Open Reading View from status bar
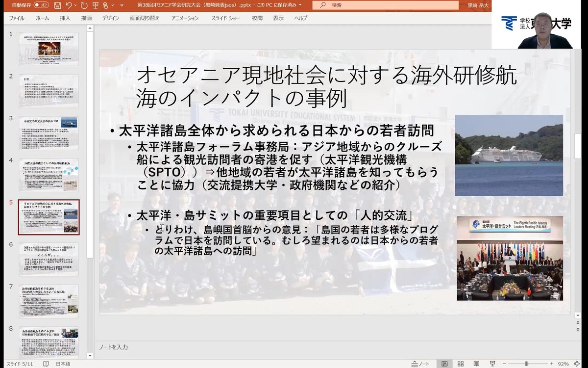588x368 pixels. (476, 364)
